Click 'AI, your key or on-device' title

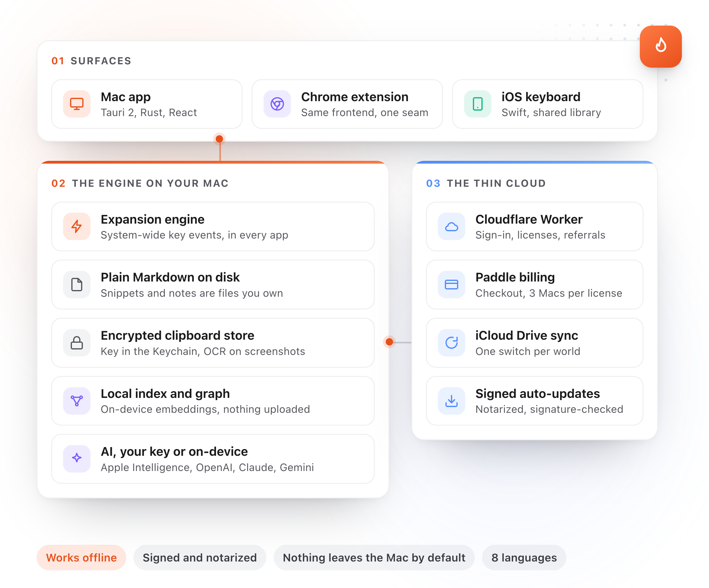pyautogui.click(x=174, y=452)
